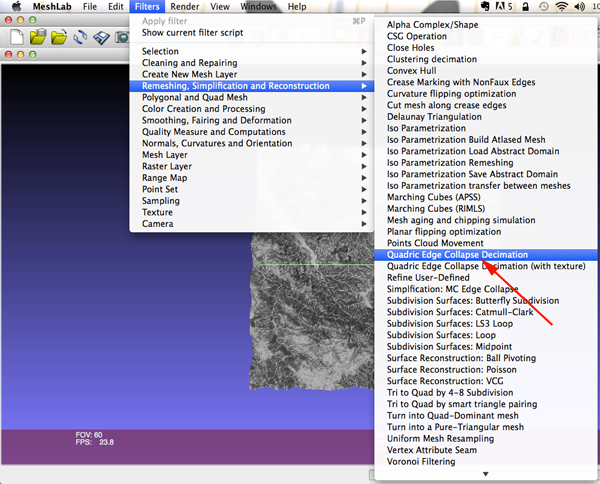The height and width of the screenshot is (484, 600).
Task: Choose Marching Cubes (APSS)
Action: click(486, 197)
